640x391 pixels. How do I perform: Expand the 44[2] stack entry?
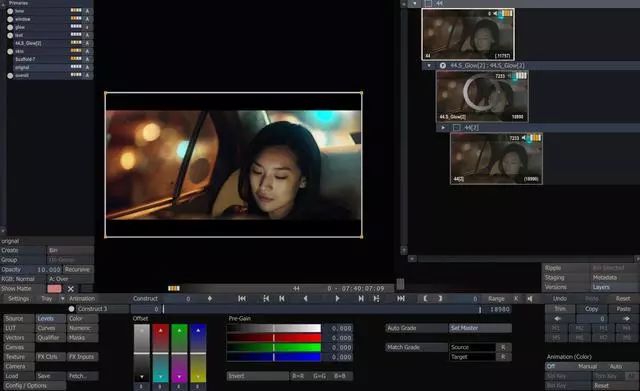(x=443, y=128)
